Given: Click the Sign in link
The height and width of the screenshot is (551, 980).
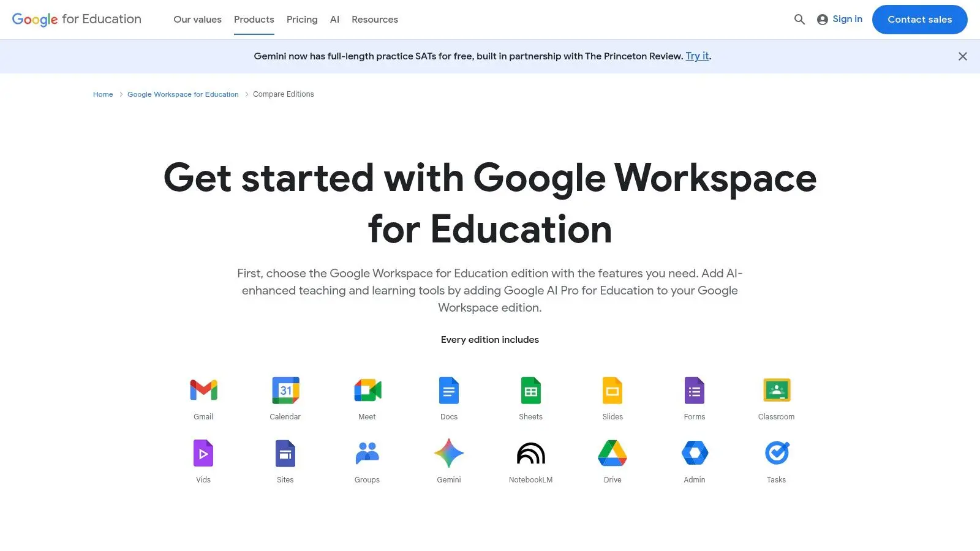Looking at the screenshot, I should tap(847, 19).
